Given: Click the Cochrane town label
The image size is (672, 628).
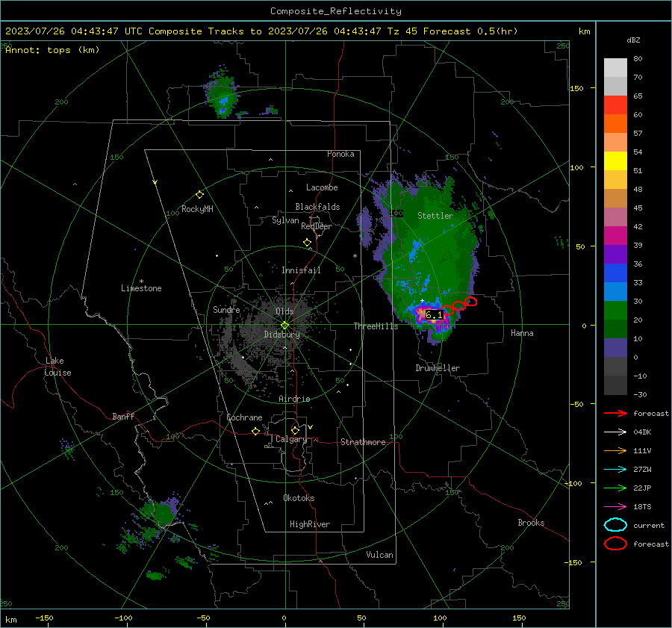Looking at the screenshot, I should pos(244,417).
